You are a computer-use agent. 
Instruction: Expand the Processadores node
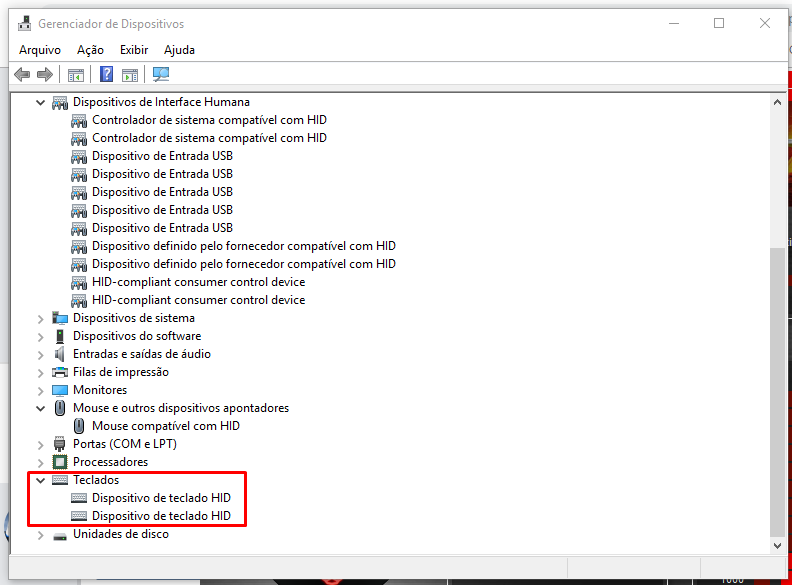(40, 463)
